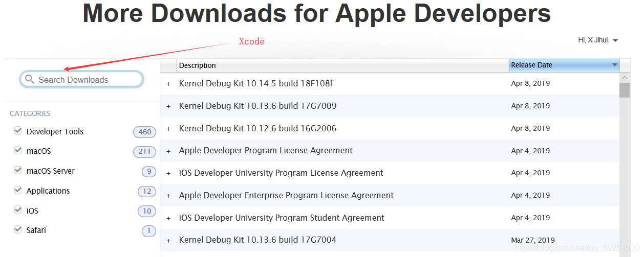Click the macOS count badge 211
644x257 pixels.
(145, 151)
